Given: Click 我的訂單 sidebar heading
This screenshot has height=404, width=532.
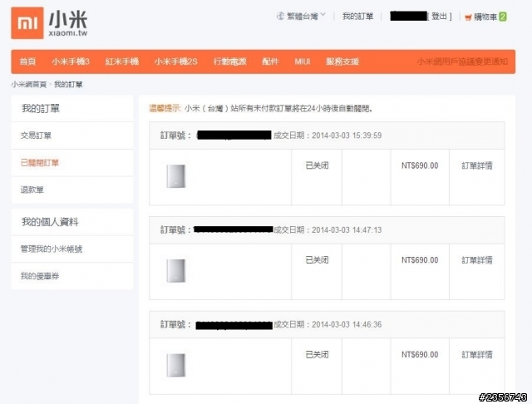Looking at the screenshot, I should click(41, 109).
